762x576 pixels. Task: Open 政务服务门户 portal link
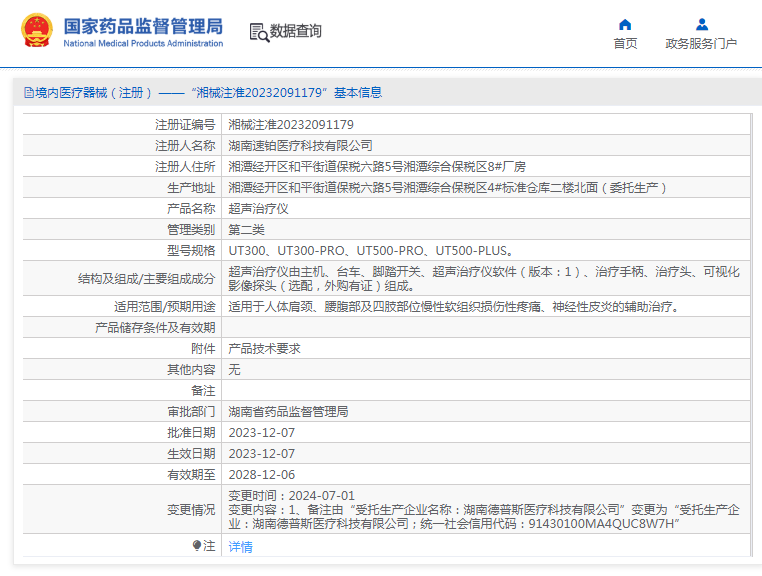point(701,44)
